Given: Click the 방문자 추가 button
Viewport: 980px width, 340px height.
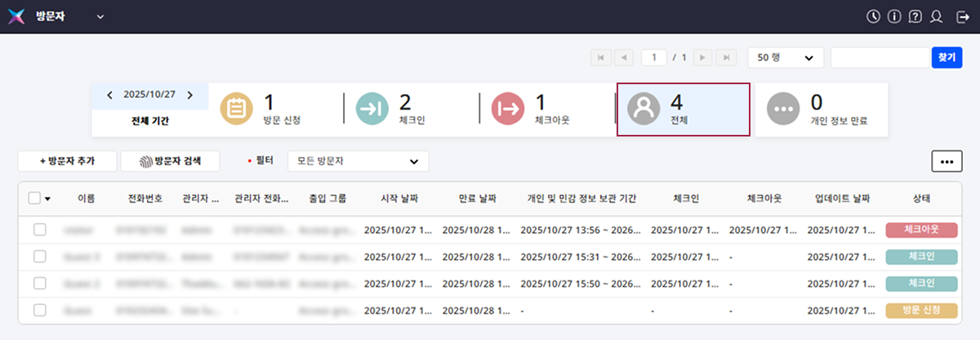Looking at the screenshot, I should coord(68,161).
